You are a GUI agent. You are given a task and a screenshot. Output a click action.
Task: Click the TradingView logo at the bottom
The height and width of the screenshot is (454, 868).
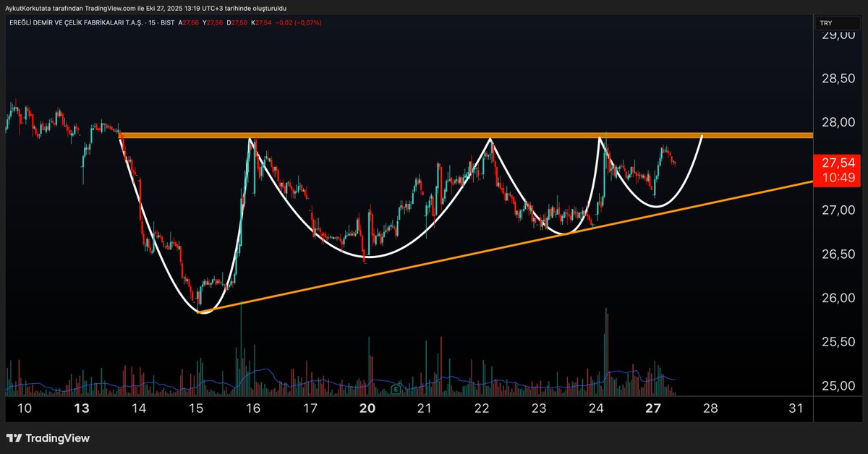[x=48, y=438]
